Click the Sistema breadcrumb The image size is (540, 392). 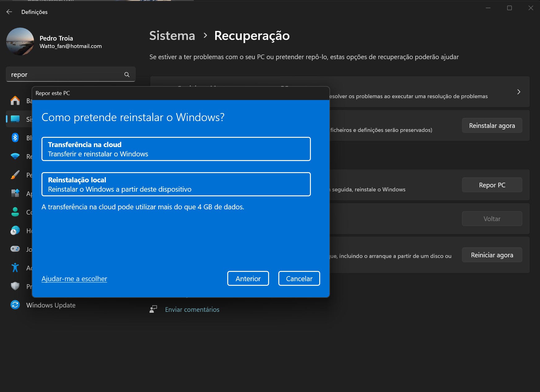click(172, 36)
